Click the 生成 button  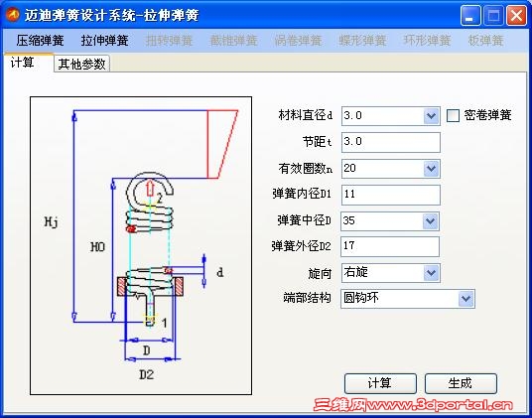pos(461,383)
